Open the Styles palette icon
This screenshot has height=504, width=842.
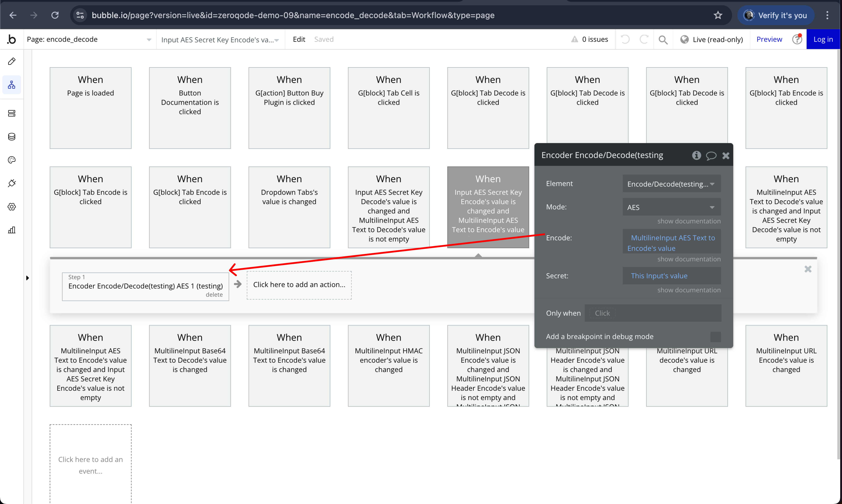click(11, 160)
